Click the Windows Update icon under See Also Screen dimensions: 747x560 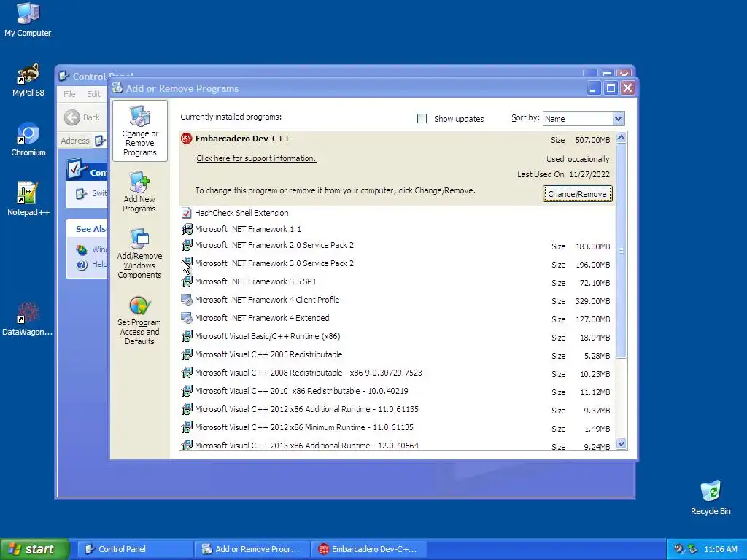coord(82,249)
